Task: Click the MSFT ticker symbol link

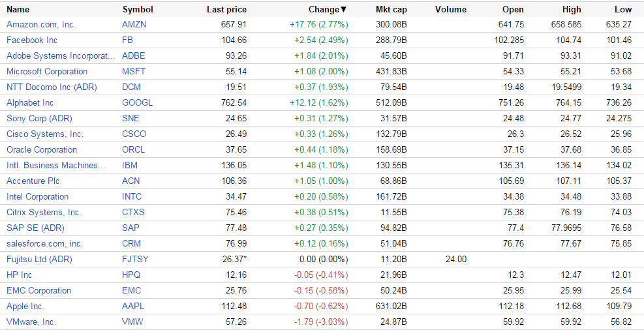Action: (132, 71)
